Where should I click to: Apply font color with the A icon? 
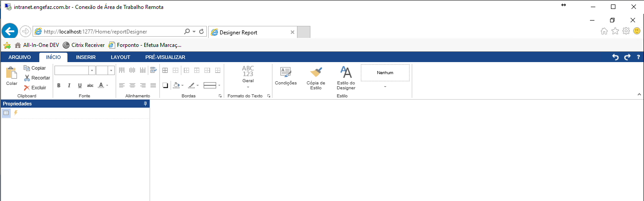pos(101,85)
